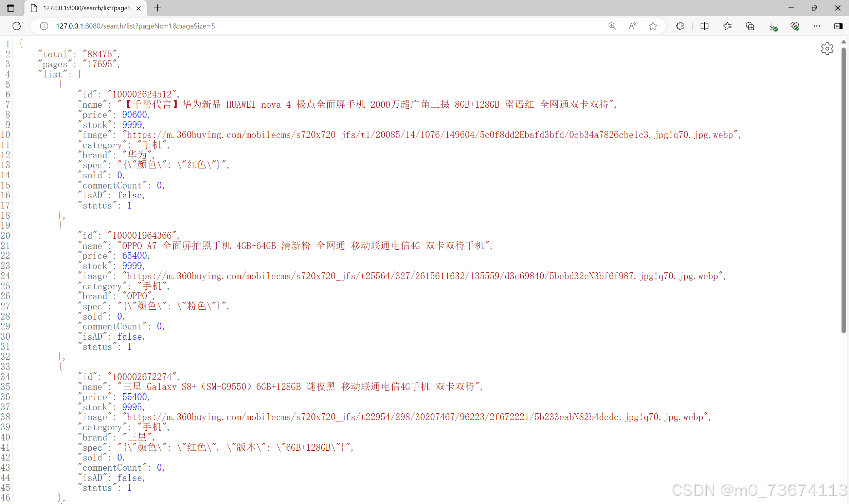The image size is (849, 504).
Task: Open a new tab with plus button
Action: pos(158,8)
